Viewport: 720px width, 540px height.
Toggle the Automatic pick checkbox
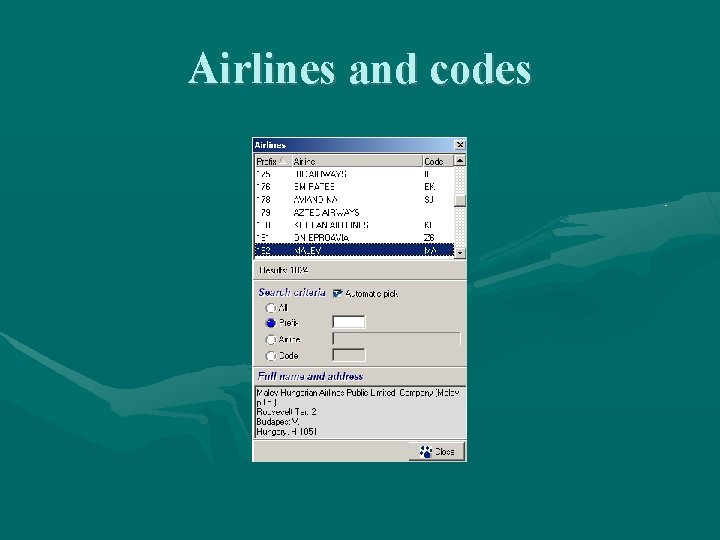338,293
